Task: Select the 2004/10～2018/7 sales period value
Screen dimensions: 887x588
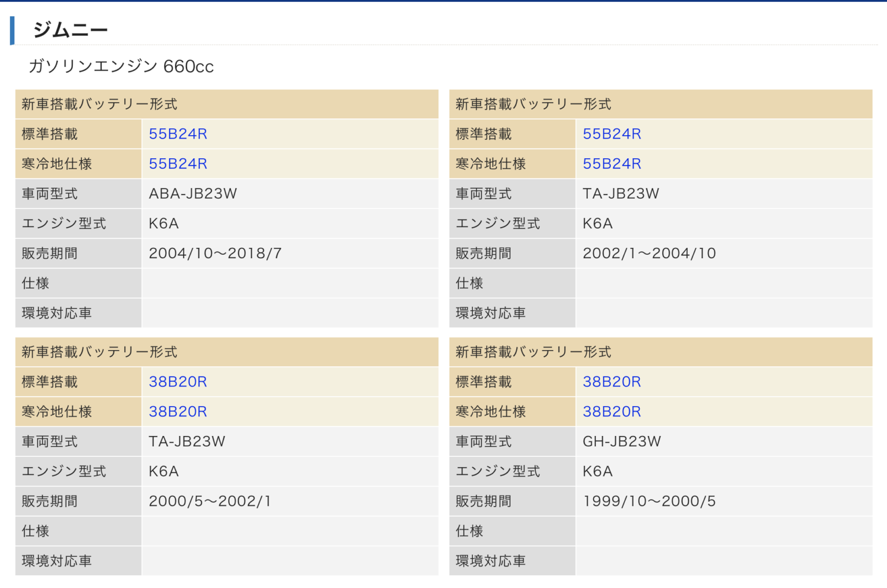Action: coord(215,254)
